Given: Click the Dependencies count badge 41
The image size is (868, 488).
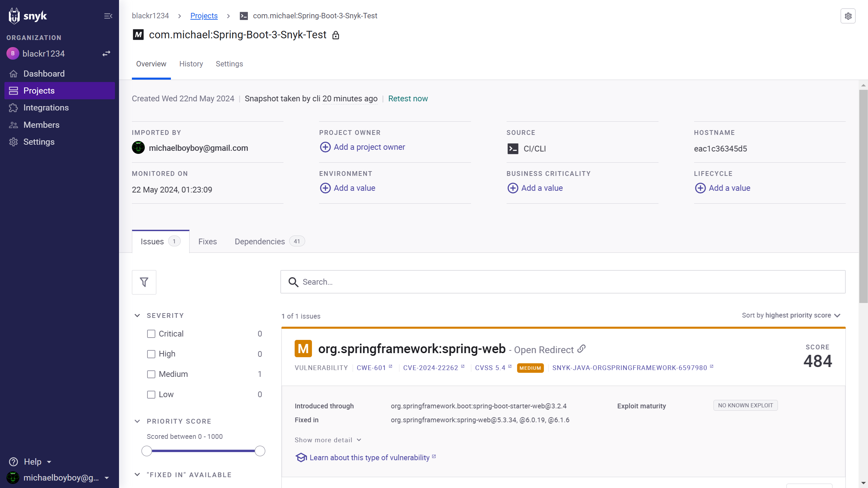Looking at the screenshot, I should tap(297, 241).
